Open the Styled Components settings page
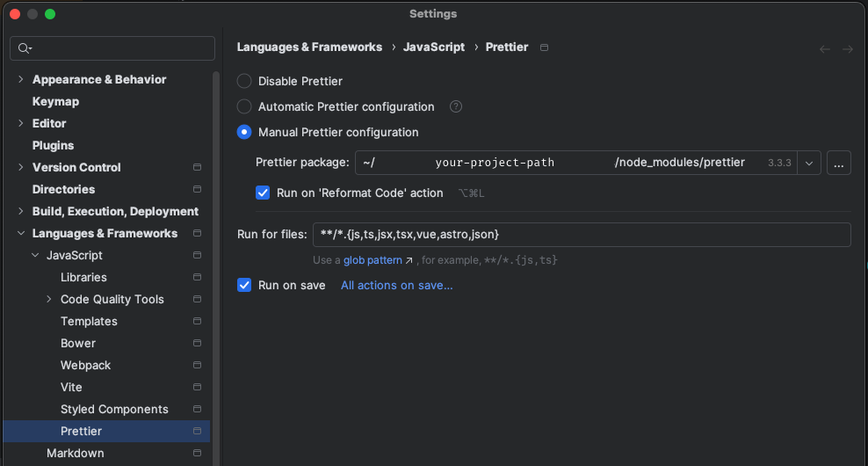868x466 pixels. coord(114,409)
